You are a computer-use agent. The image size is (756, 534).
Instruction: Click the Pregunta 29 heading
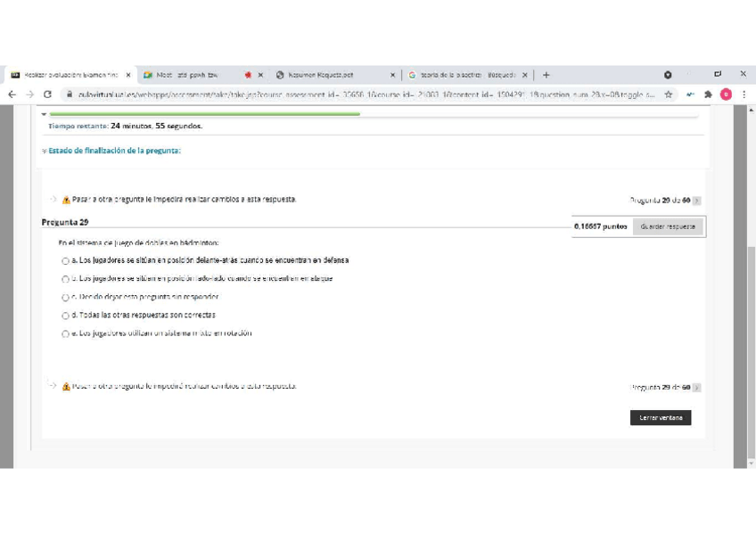click(65, 222)
